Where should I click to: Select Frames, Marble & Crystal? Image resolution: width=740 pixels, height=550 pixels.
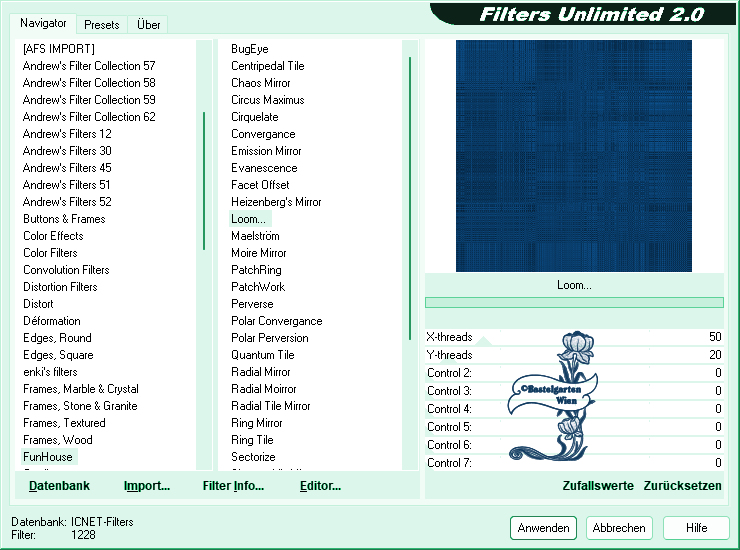point(81,389)
